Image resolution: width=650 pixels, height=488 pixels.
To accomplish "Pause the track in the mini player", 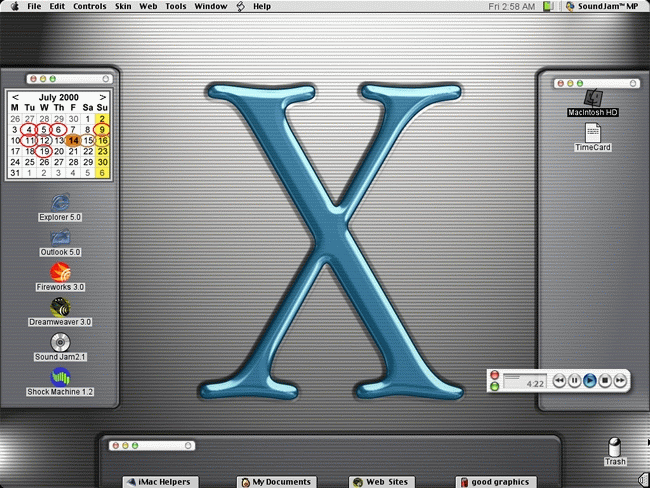I will pyautogui.click(x=575, y=380).
